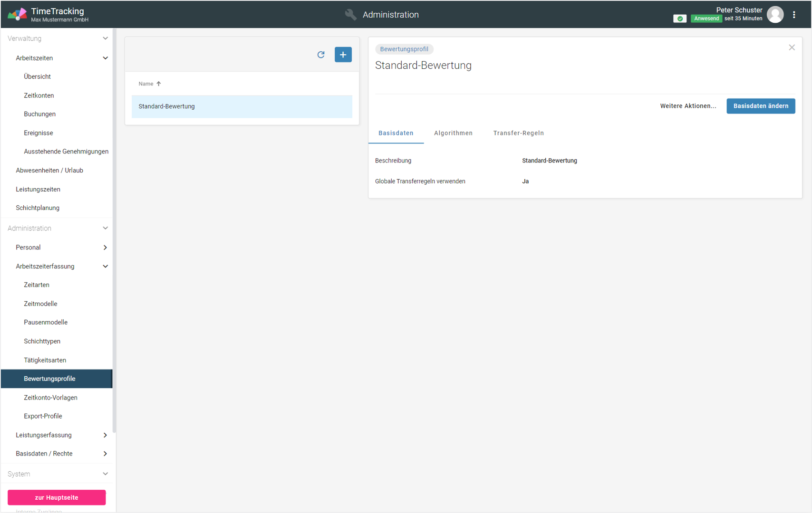The width and height of the screenshot is (812, 513).
Task: Close the Standard-Bewertung detail panel
Action: pos(792,47)
